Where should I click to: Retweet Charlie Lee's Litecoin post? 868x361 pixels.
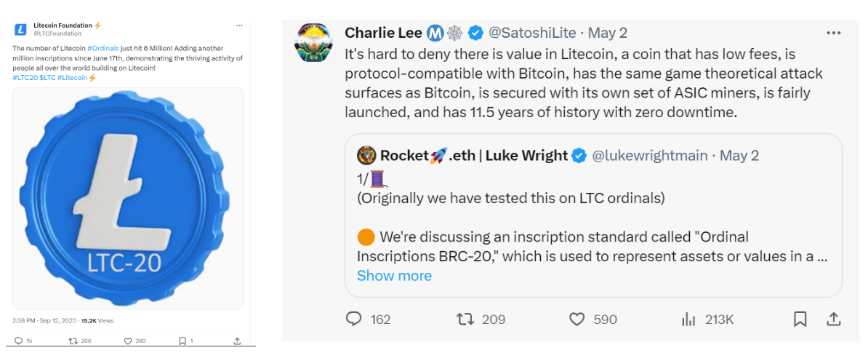(465, 319)
